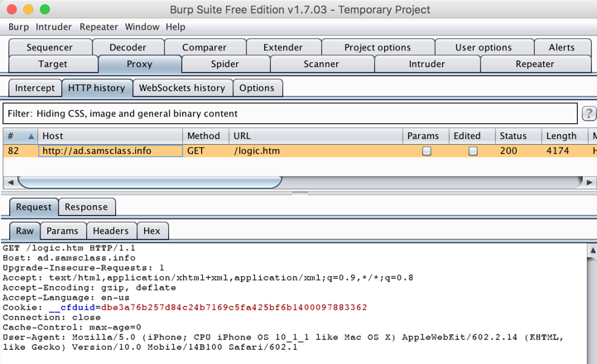Sort history by Status column header
The height and width of the screenshot is (364, 597).
pos(513,136)
